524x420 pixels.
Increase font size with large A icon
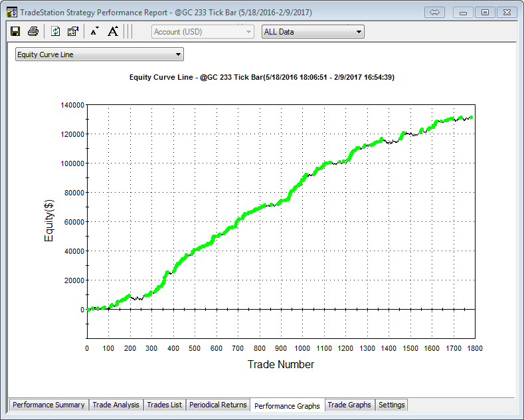[x=113, y=31]
